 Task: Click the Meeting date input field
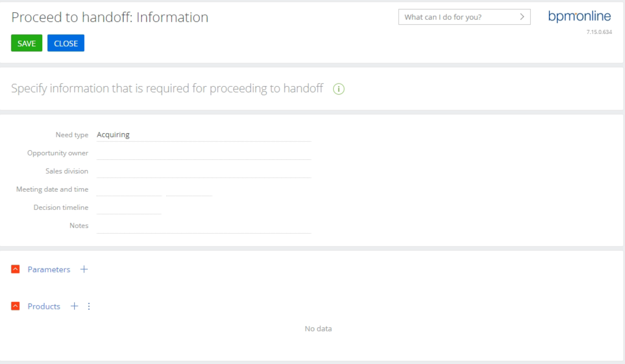pos(129,190)
